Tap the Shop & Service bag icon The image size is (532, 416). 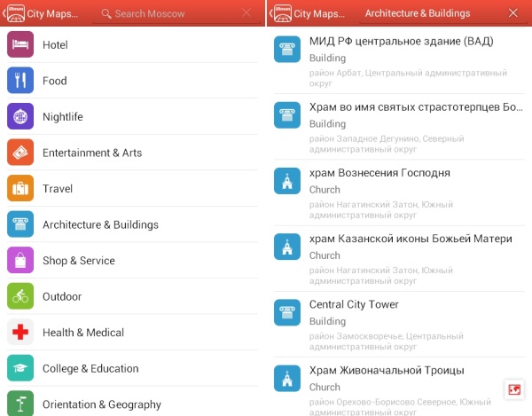click(20, 261)
